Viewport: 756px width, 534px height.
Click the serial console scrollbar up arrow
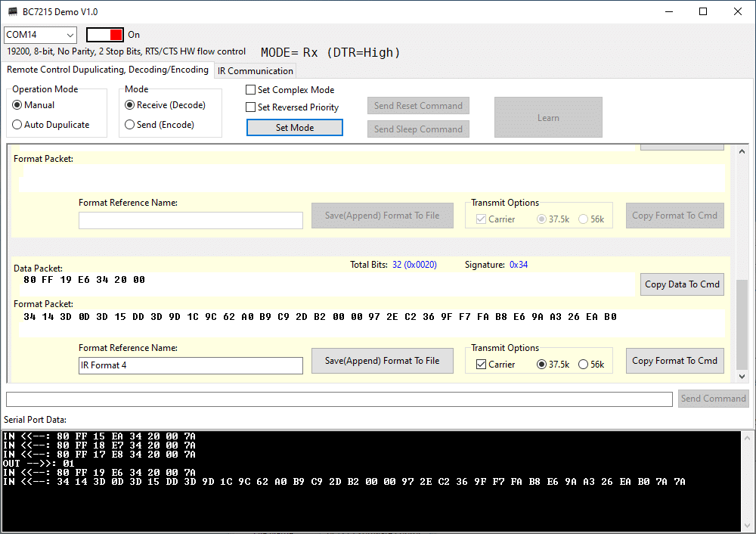tap(748, 438)
